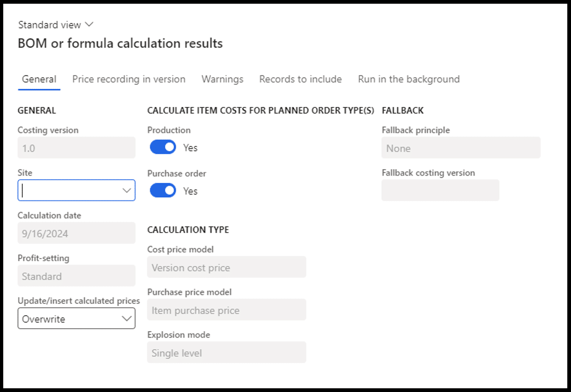The image size is (571, 392).
Task: Select the Explosion mode field
Action: [226, 353]
